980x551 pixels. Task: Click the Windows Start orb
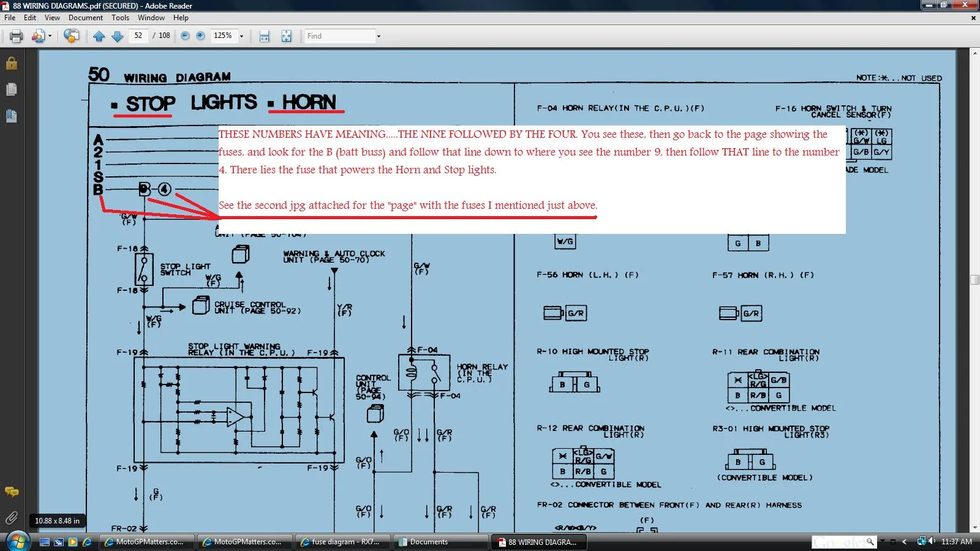[17, 541]
